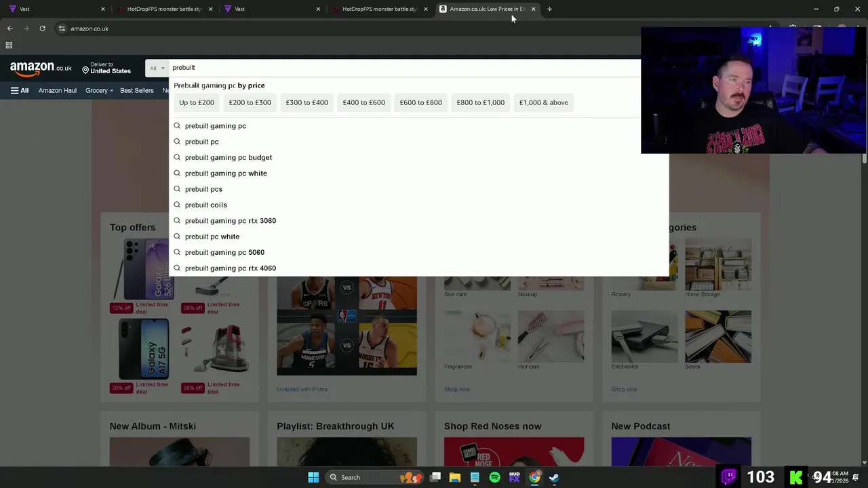Viewport: 868px width, 488px height.
Task: Open Steam from the taskbar
Action: pyautogui.click(x=554, y=477)
